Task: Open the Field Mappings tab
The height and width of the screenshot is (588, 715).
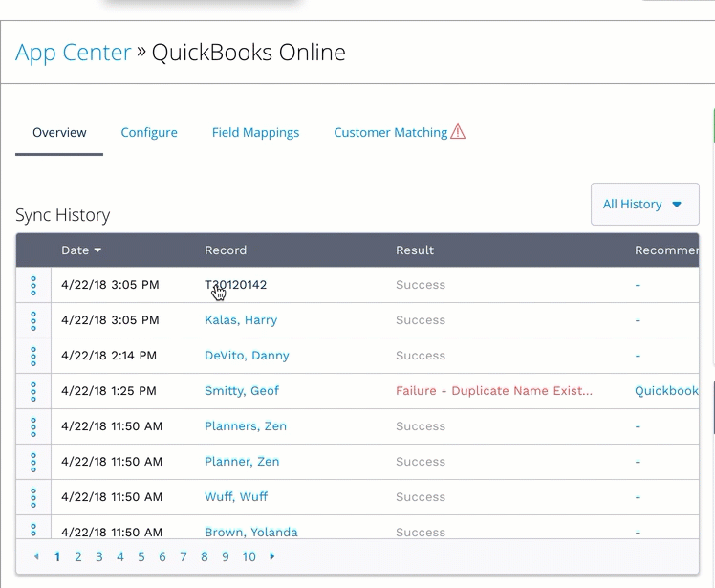Action: coord(255,133)
